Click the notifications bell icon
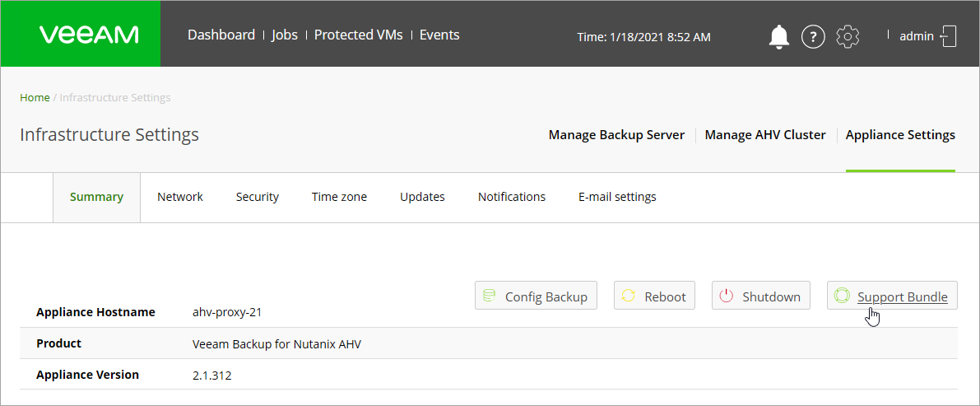The height and width of the screenshot is (406, 980). tap(778, 36)
